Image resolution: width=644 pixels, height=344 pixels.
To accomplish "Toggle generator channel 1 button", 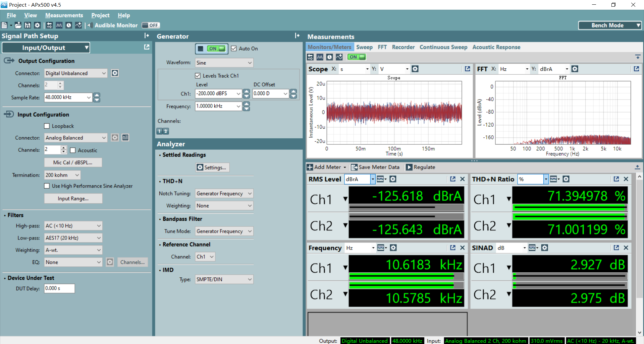I will [160, 131].
